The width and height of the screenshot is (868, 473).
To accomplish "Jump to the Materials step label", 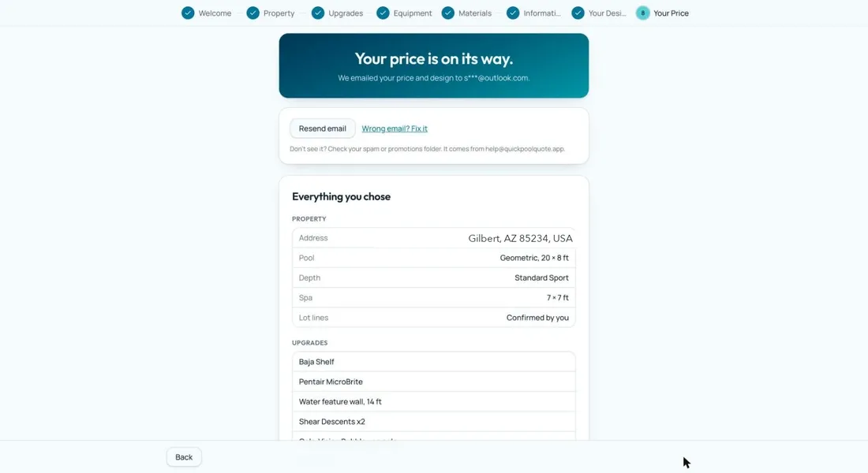I will click(475, 13).
